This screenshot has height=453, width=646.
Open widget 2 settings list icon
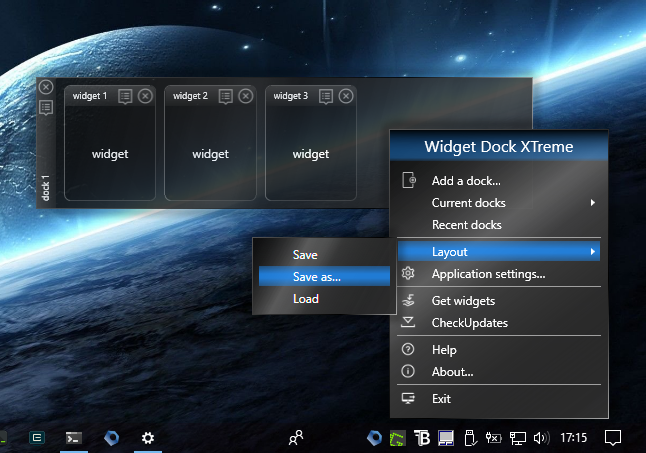pyautogui.click(x=226, y=97)
